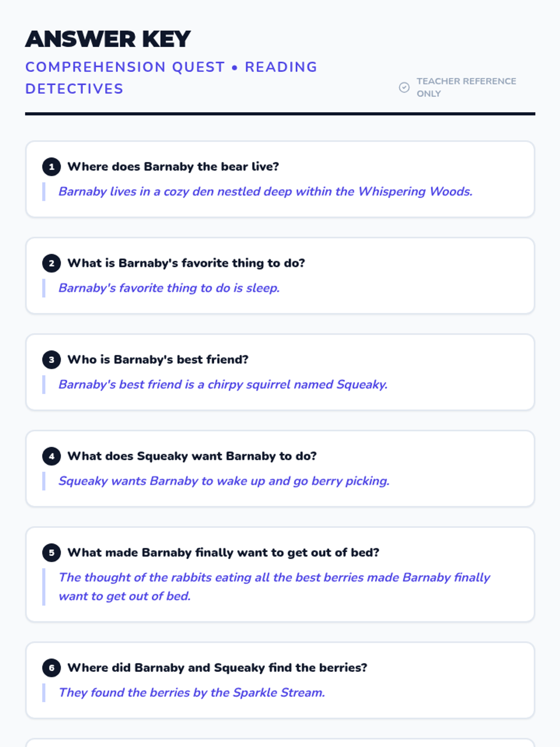This screenshot has width=560, height=747.
Task: Select the number 1 question badge
Action: pyautogui.click(x=51, y=167)
